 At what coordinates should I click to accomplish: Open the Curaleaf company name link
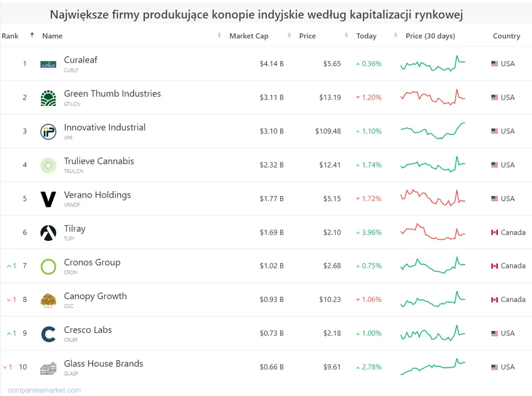[x=81, y=60]
